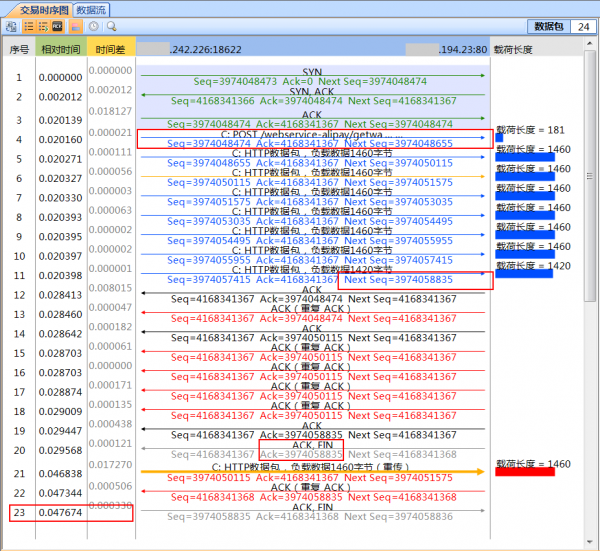This screenshot has height=551, width=600.
Task: Click the magnifying glass search icon
Action: point(111,26)
